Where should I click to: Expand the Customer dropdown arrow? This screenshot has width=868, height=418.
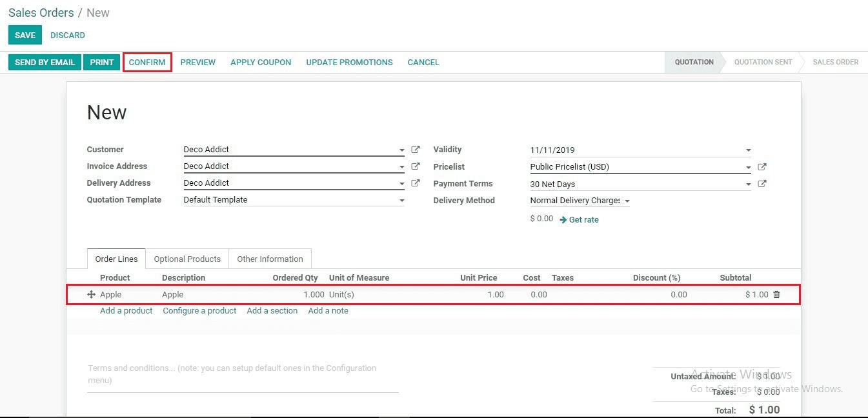pyautogui.click(x=401, y=150)
